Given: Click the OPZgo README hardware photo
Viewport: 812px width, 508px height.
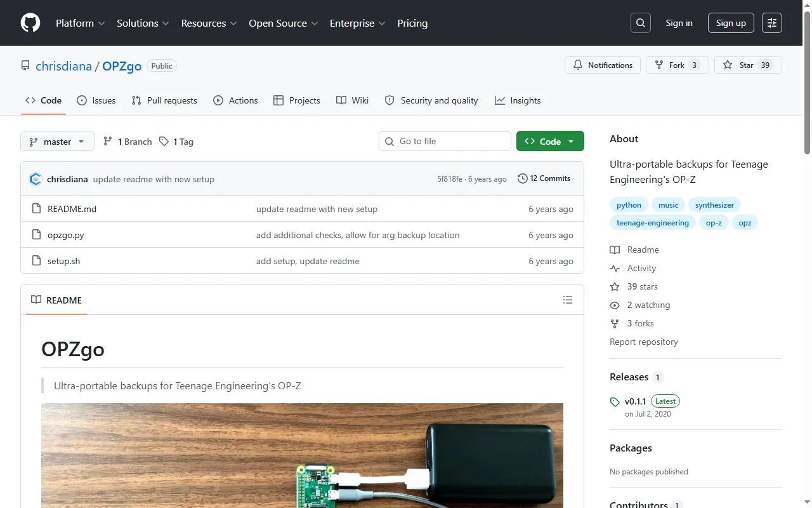Looking at the screenshot, I should click(302, 455).
